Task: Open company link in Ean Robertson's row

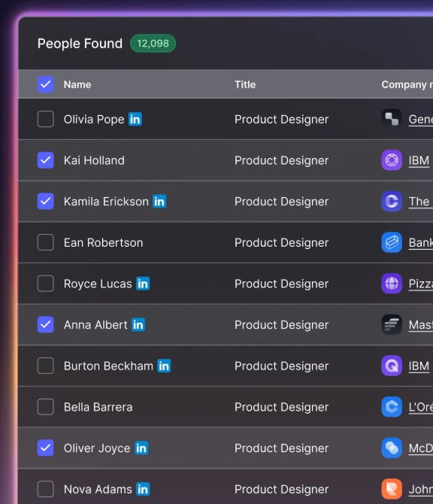Action: click(421, 243)
